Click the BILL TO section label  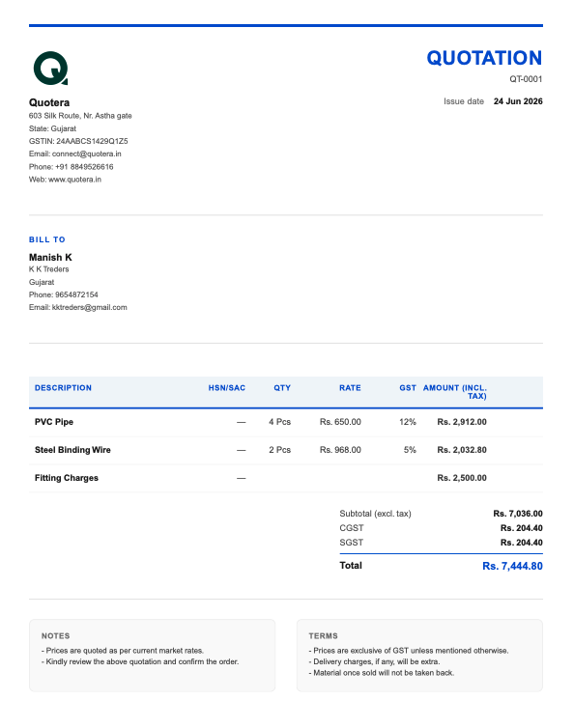[x=47, y=239]
